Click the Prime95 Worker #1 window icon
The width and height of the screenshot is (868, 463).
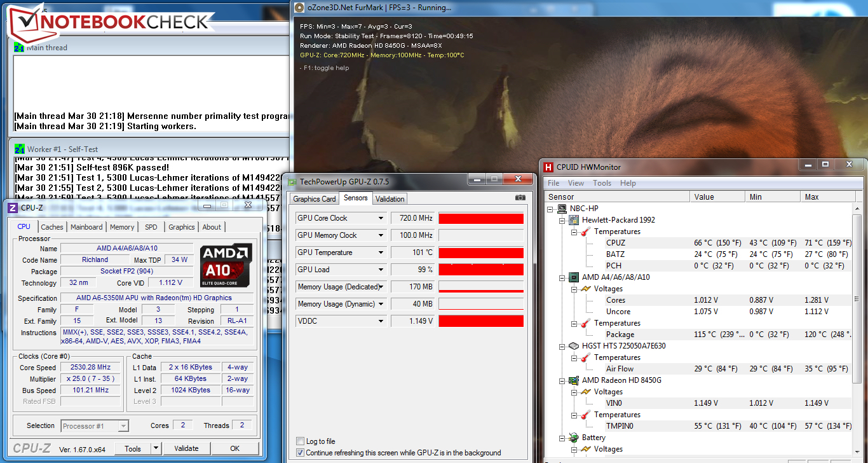pyautogui.click(x=19, y=149)
